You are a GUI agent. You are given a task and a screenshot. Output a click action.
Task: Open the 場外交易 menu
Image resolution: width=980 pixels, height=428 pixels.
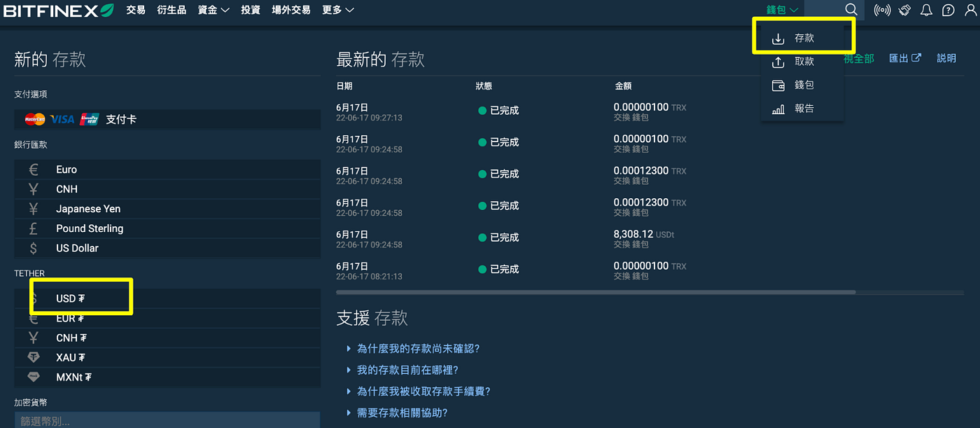[x=291, y=10]
